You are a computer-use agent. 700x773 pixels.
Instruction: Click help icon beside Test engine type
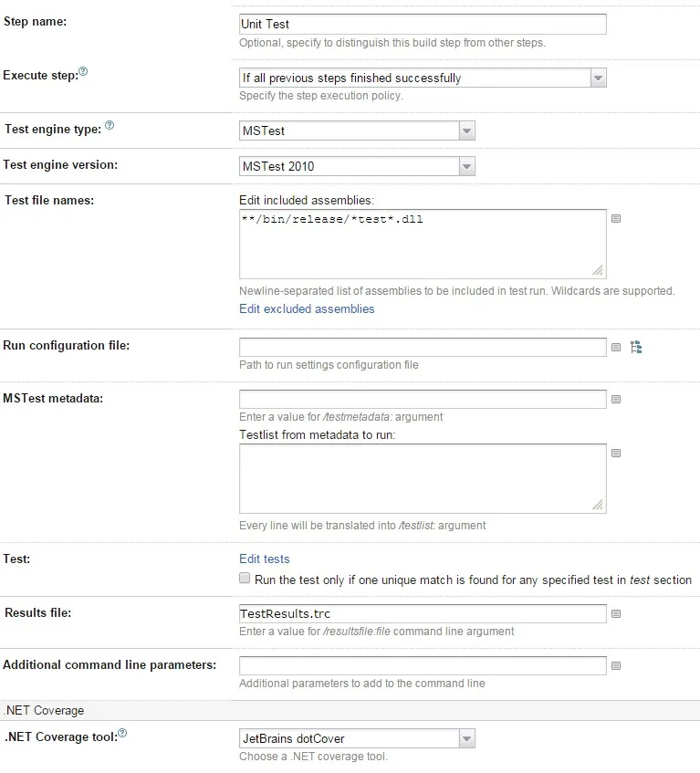[x=110, y=126]
